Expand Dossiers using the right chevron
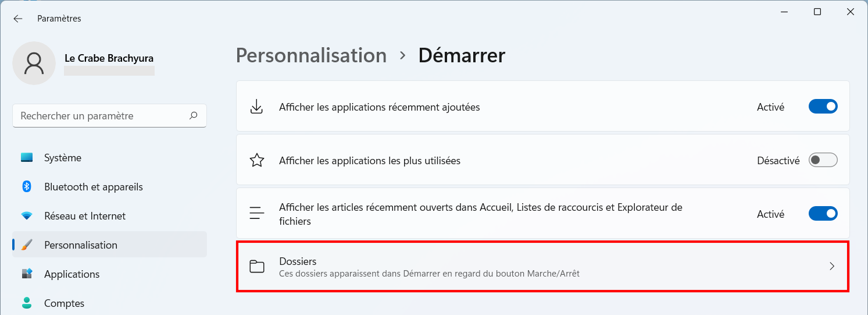 pyautogui.click(x=832, y=266)
